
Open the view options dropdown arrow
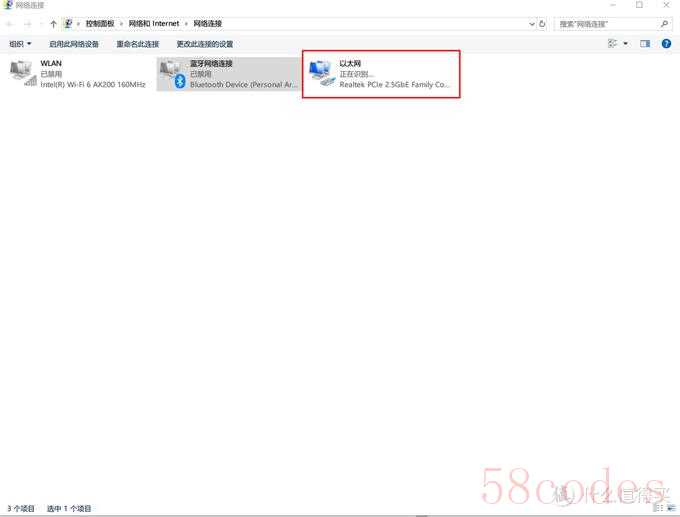[x=625, y=43]
